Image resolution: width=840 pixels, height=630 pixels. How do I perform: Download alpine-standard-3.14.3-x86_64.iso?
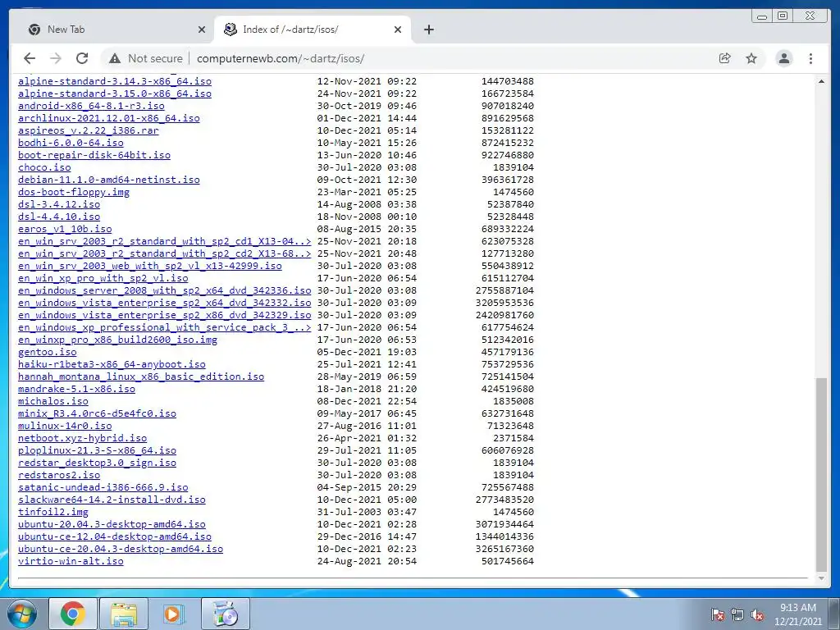(x=115, y=81)
